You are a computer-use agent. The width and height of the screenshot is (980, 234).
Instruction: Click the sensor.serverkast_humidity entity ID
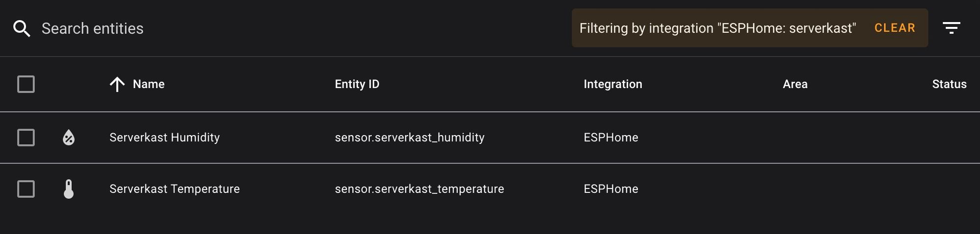click(x=409, y=138)
